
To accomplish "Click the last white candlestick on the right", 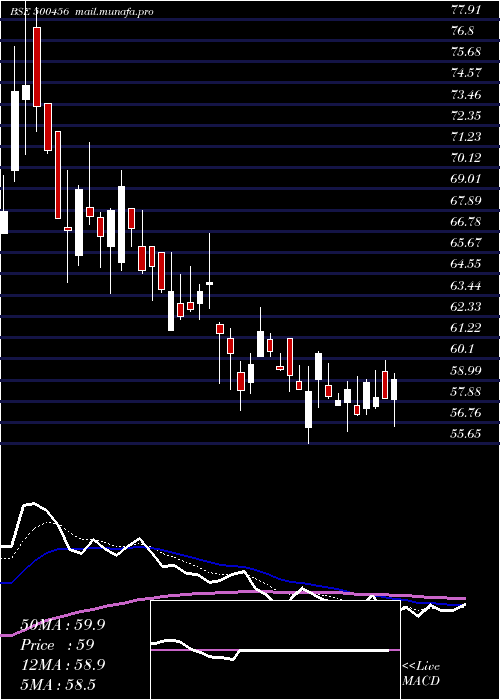I will coord(394,389).
